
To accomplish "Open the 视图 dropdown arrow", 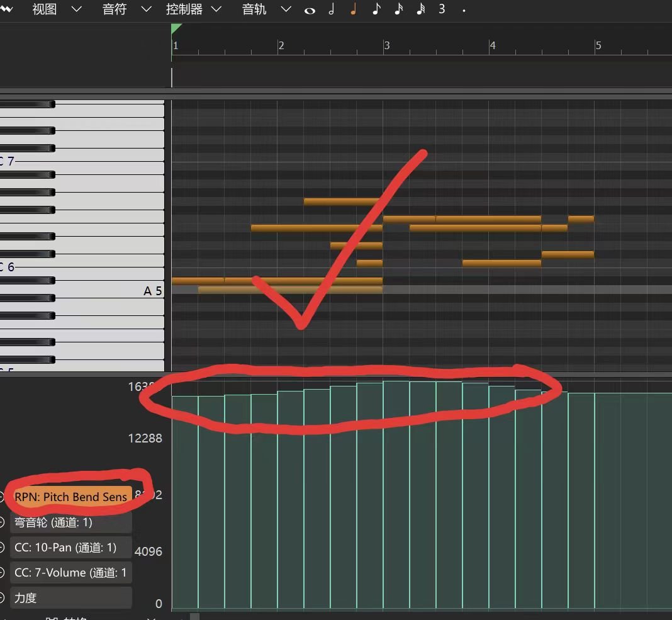I will point(76,9).
